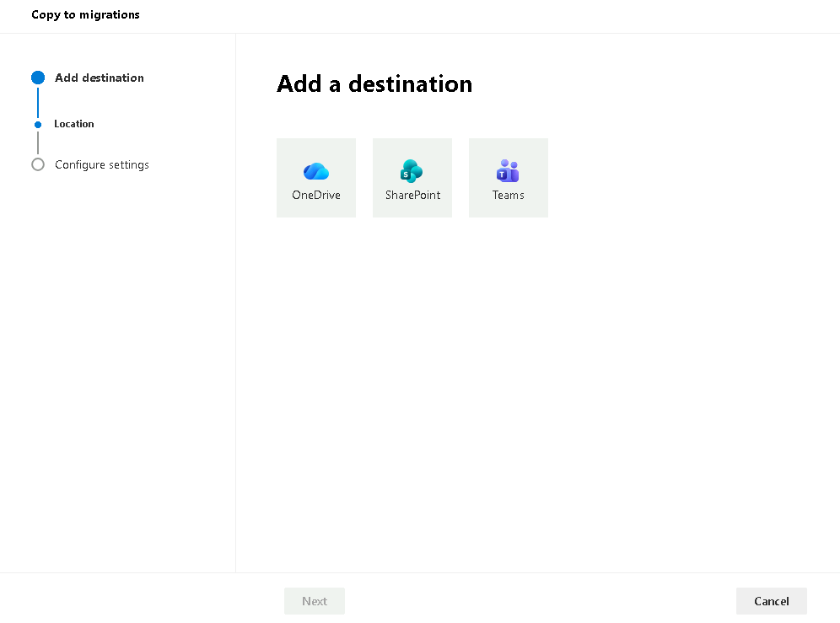Choose the SharePoint destination tile

pos(412,178)
